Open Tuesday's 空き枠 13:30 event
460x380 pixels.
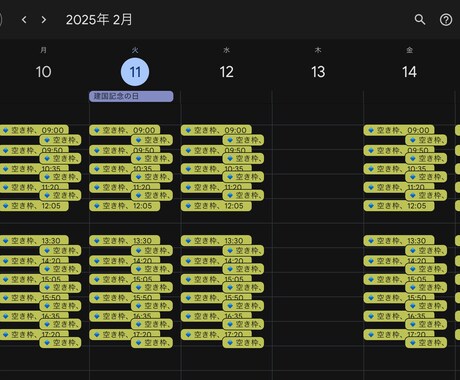pos(124,240)
